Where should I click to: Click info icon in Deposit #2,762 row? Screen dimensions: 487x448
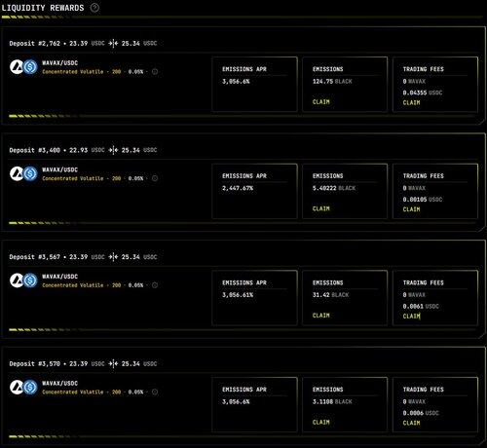tap(155, 72)
